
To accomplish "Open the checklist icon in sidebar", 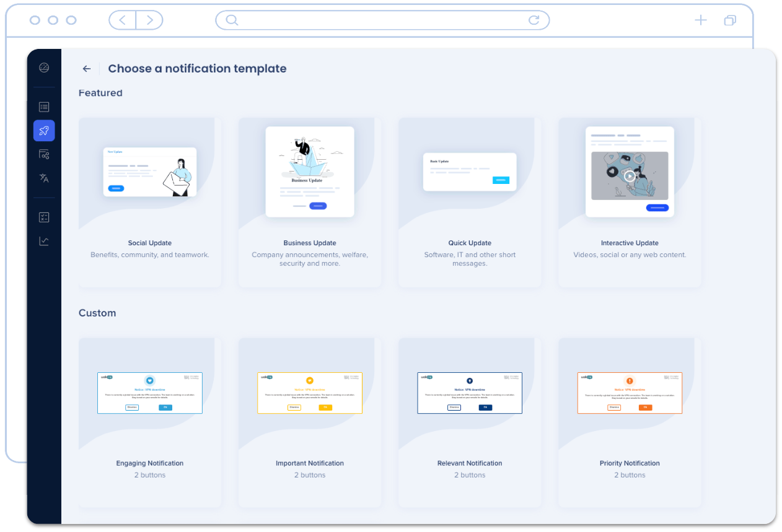I will coord(44,217).
